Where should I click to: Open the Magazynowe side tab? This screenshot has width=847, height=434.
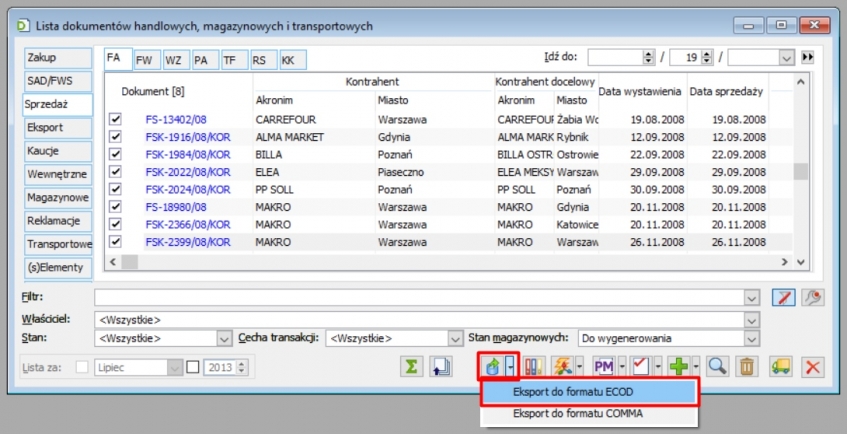point(58,197)
